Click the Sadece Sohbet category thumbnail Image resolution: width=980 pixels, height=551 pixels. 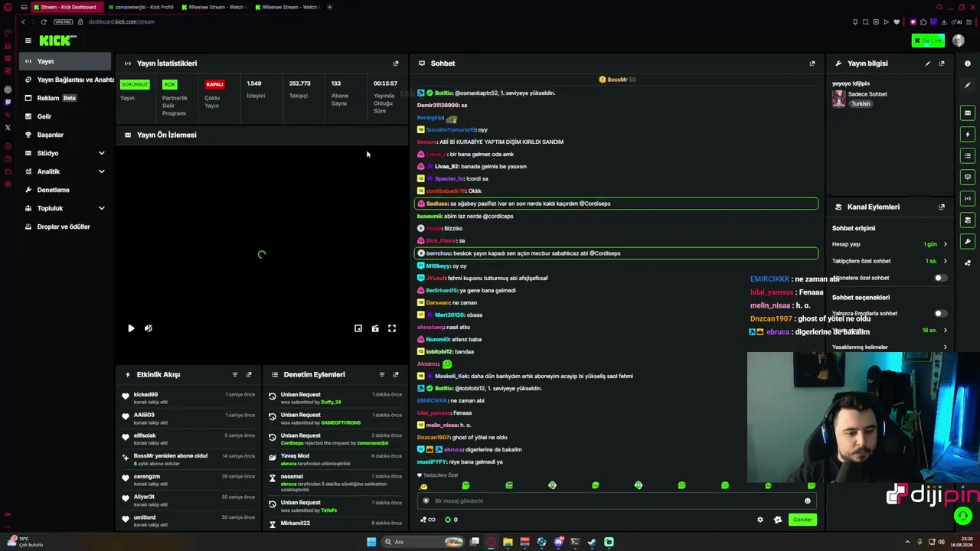tap(839, 99)
